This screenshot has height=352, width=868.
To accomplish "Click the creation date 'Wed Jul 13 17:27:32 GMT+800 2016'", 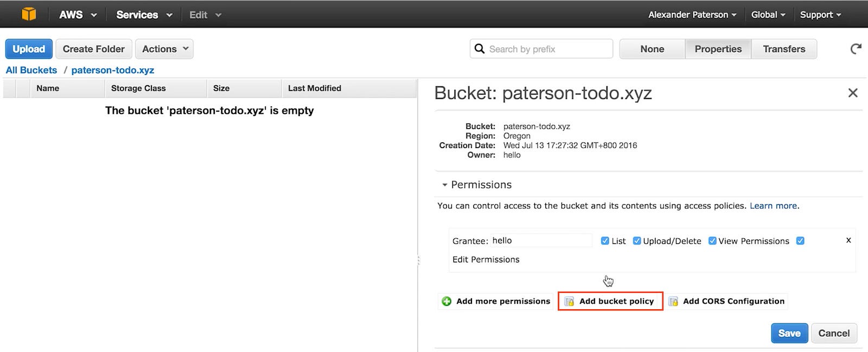I will click(x=570, y=145).
